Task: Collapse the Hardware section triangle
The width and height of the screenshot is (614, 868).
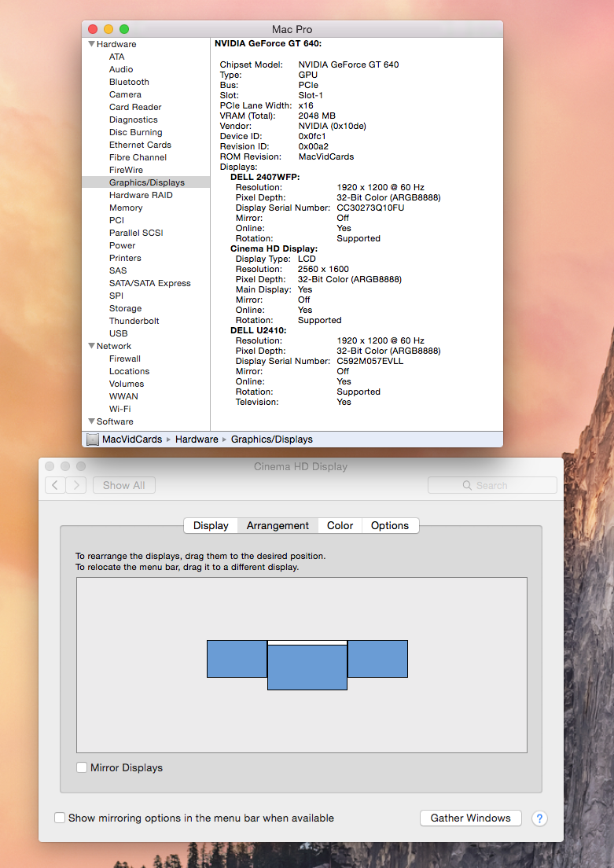Action: click(91, 44)
